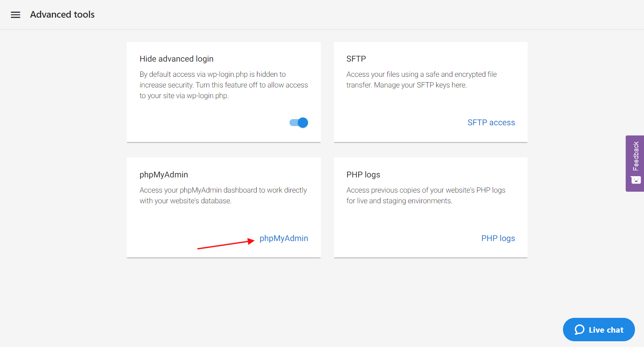This screenshot has width=644, height=347.
Task: Start a Live chat session
Action: pyautogui.click(x=599, y=329)
